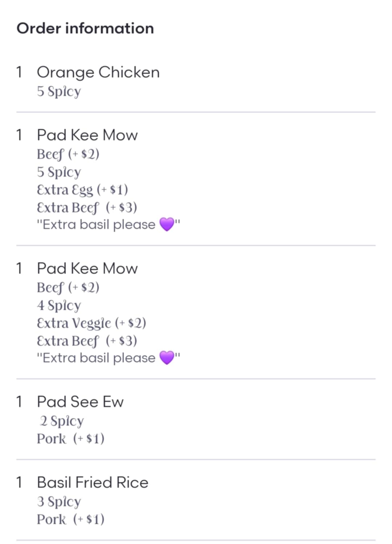Image resolution: width=392 pixels, height=544 pixels.
Task: Open the Pad See Ew item
Action: [x=80, y=402]
